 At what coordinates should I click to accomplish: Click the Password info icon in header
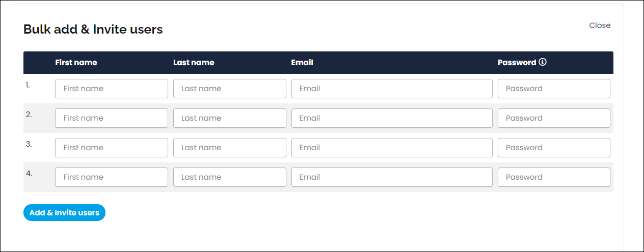pos(543,62)
